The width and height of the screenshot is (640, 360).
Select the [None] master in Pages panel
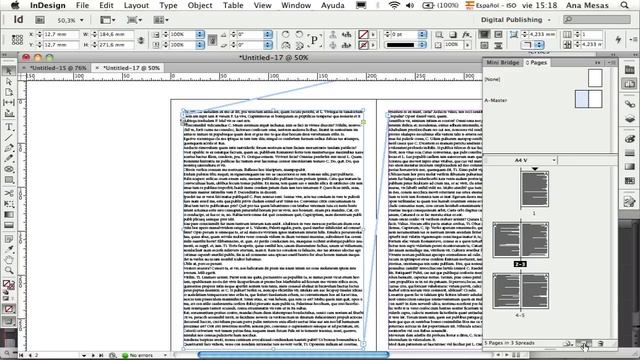pos(543,79)
